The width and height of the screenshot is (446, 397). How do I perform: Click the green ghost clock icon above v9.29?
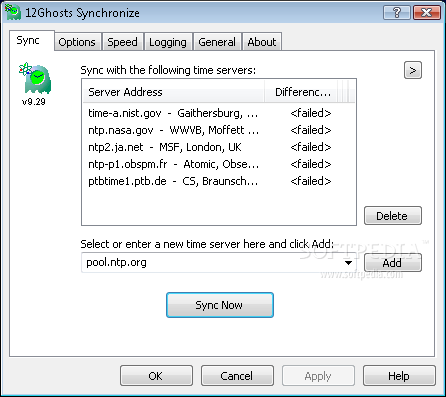(35, 78)
